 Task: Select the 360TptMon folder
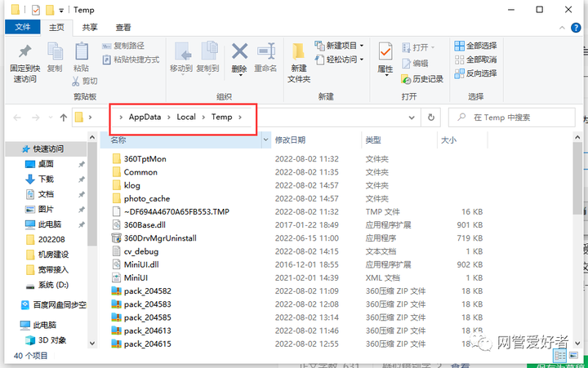tap(145, 159)
